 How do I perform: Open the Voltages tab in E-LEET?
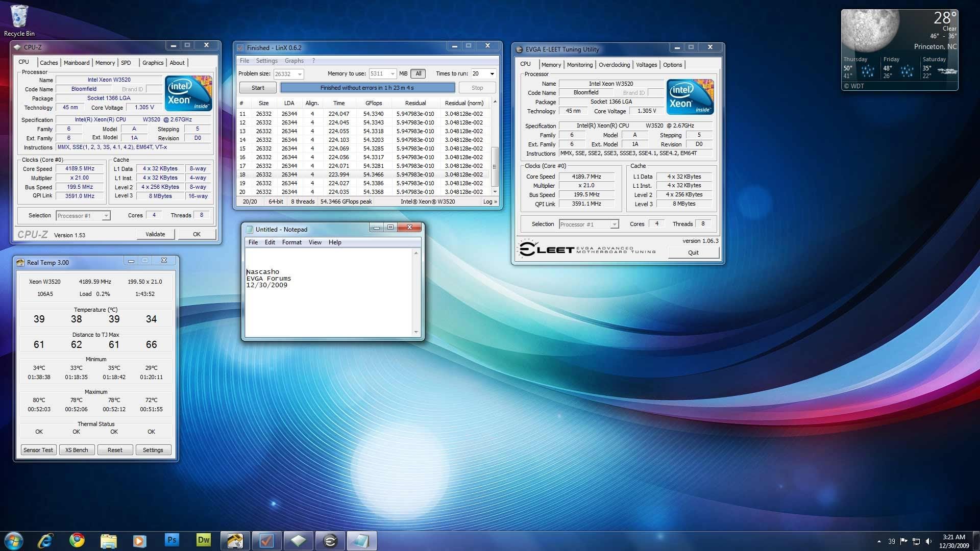click(x=646, y=65)
